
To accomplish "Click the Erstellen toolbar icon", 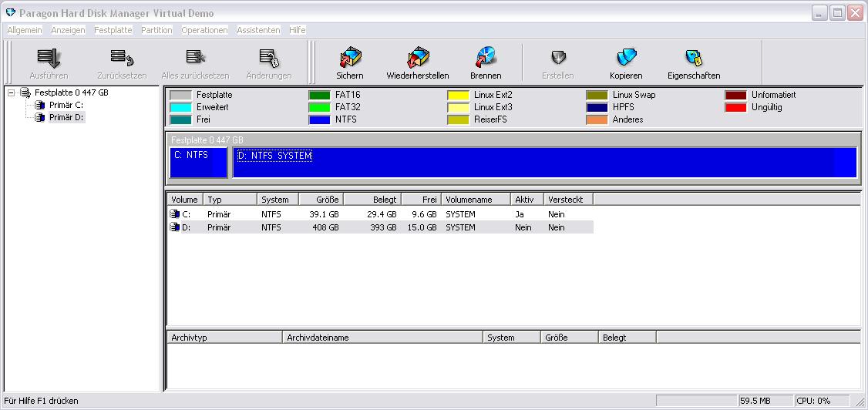I will point(558,58).
